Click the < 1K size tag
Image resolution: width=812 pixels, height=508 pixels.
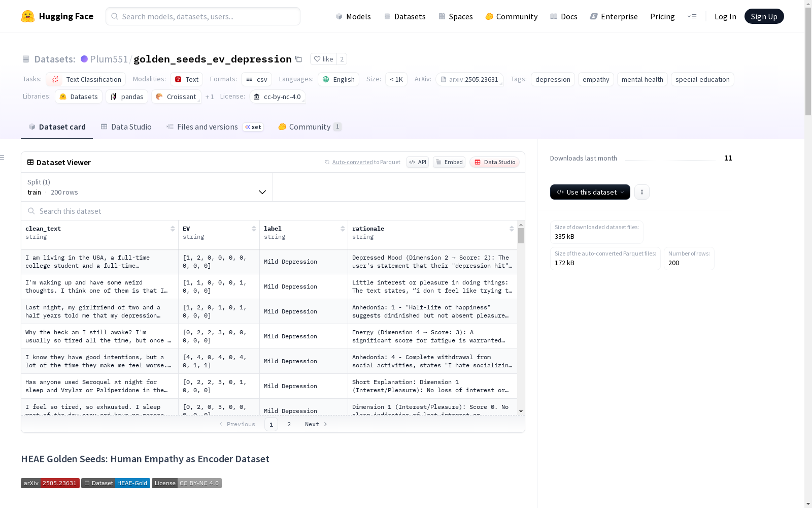tap(396, 79)
